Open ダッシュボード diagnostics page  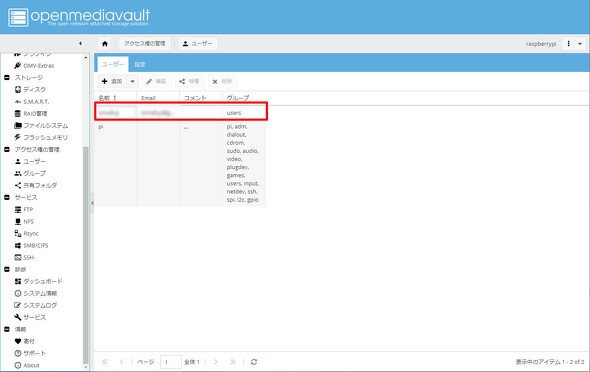(38, 281)
